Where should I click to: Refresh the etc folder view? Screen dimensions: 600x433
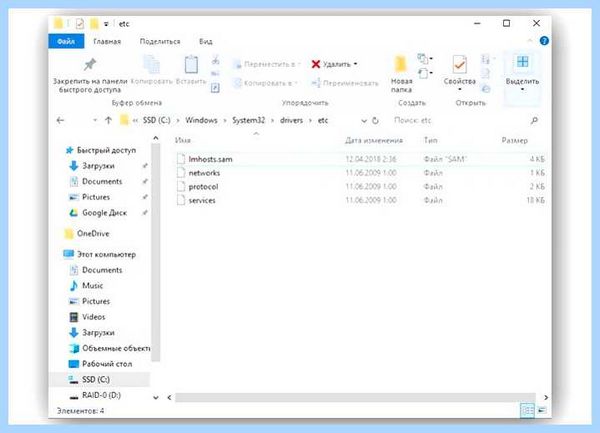(375, 120)
